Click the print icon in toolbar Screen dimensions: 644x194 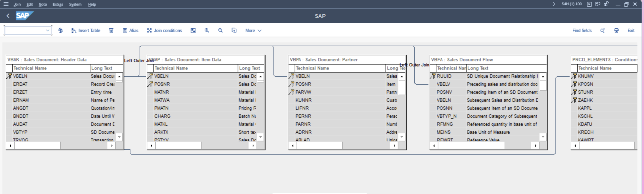coord(616,31)
